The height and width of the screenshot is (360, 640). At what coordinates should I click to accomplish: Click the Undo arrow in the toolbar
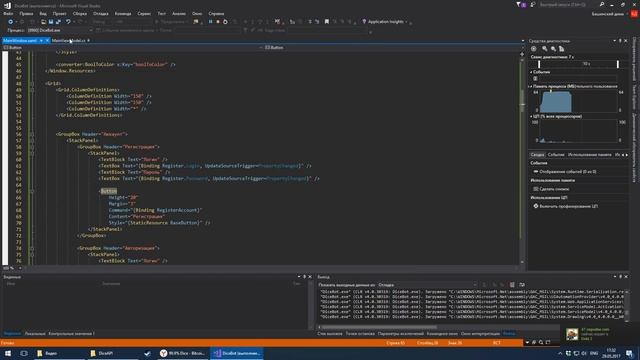68,22
